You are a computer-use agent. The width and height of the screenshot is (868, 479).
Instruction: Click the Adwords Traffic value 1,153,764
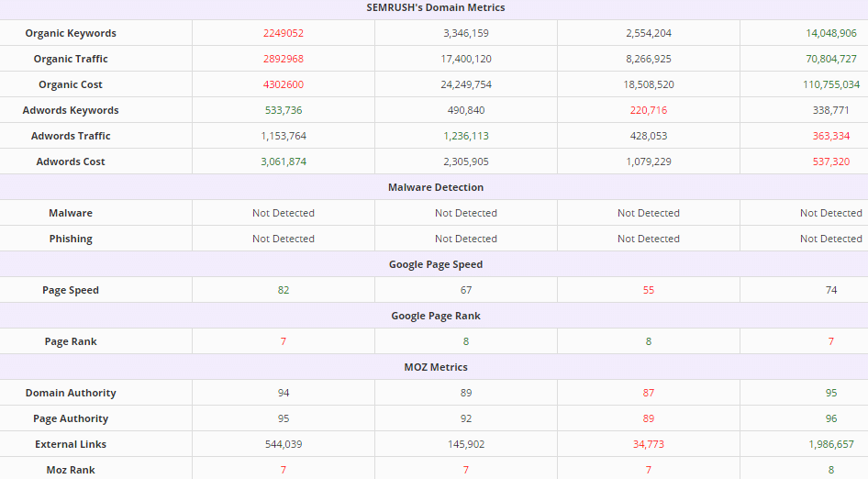pyautogui.click(x=284, y=136)
